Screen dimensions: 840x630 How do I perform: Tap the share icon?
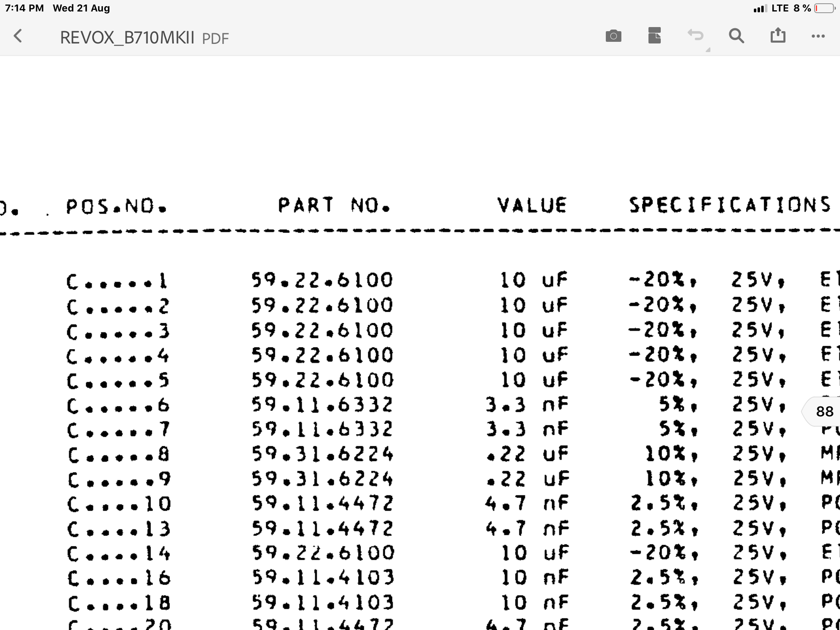tap(778, 35)
